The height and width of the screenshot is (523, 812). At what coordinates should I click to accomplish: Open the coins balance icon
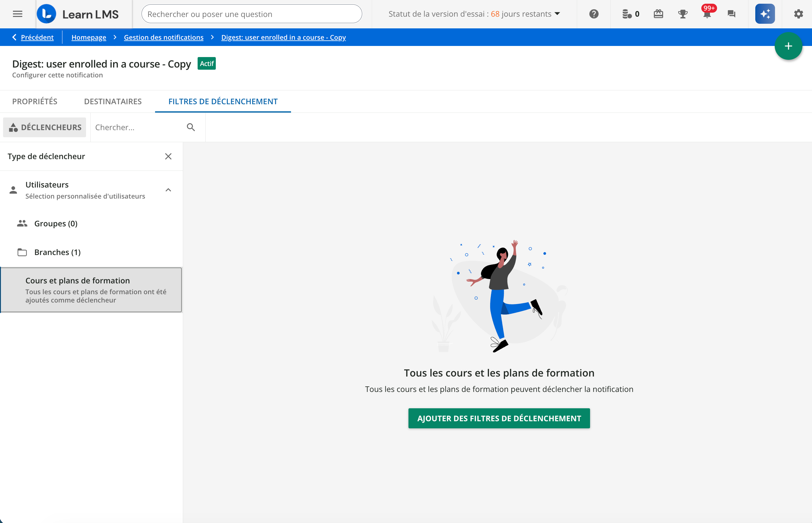pos(627,14)
